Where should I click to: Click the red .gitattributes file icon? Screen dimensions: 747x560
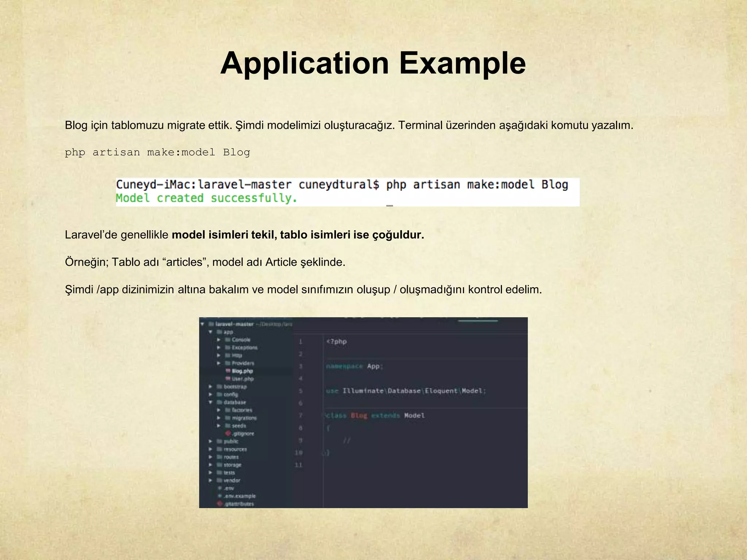[220, 504]
